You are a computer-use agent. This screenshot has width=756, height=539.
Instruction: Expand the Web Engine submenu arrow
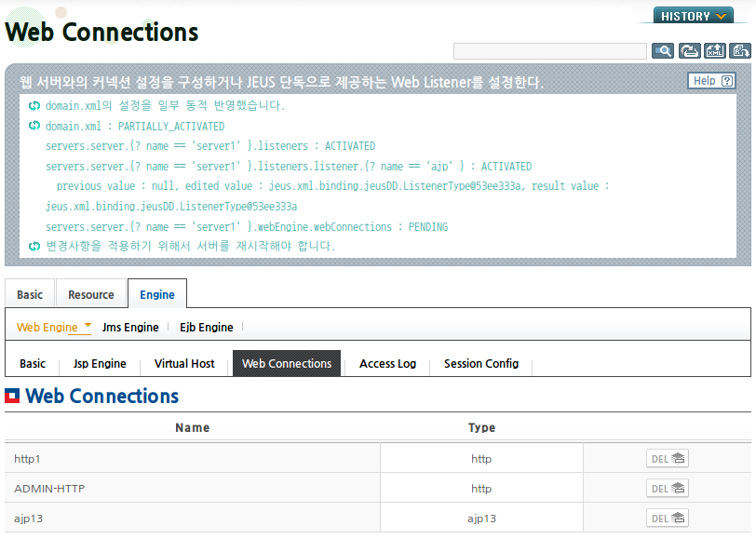[x=88, y=325]
